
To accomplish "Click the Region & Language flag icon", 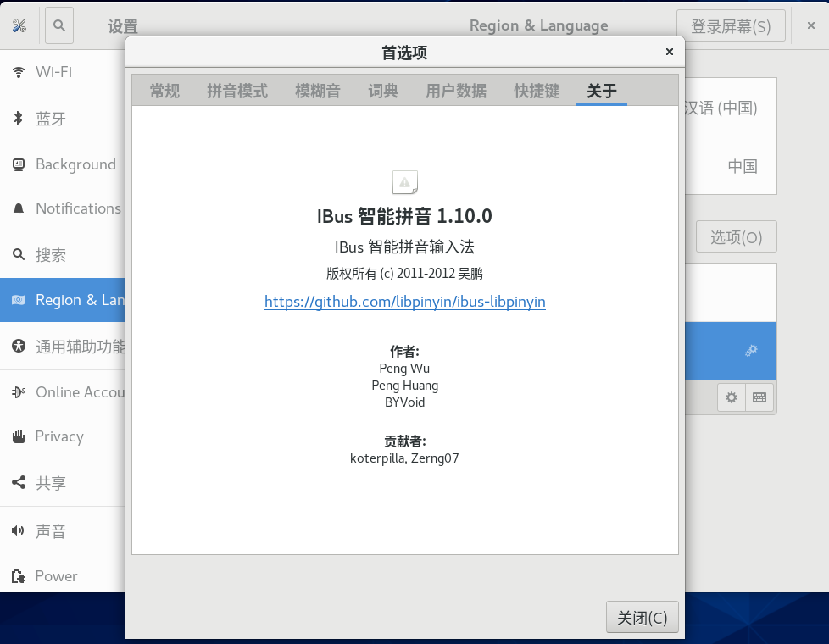I will tap(19, 300).
